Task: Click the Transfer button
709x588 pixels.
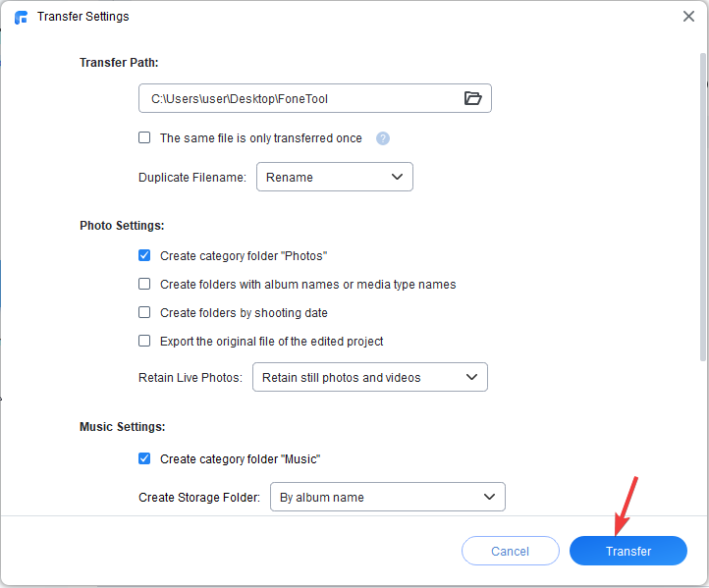Action: (x=628, y=551)
